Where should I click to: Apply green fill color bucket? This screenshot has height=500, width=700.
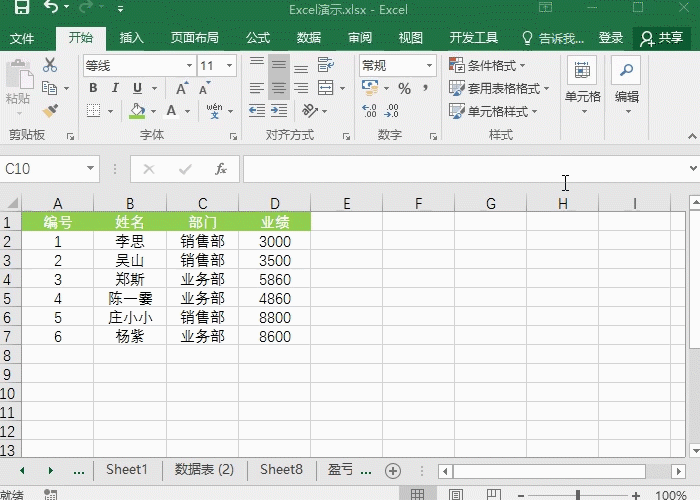[137, 111]
